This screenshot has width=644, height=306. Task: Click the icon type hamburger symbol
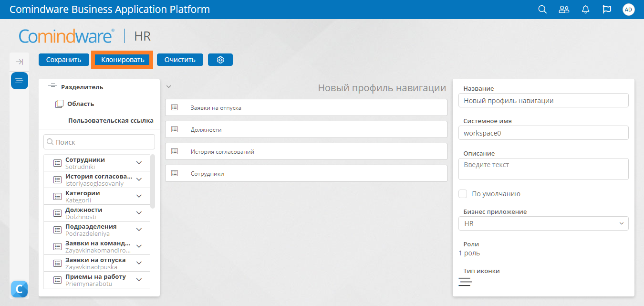(x=465, y=282)
